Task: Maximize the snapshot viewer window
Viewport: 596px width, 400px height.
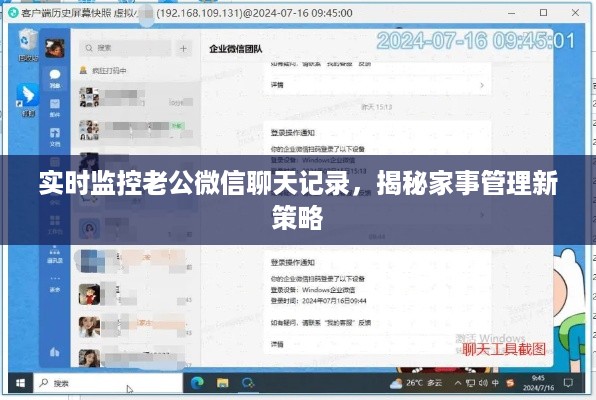Action: 544,13
